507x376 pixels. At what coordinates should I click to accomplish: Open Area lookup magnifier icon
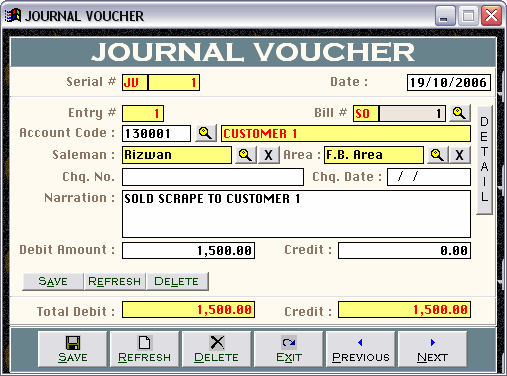coord(437,155)
